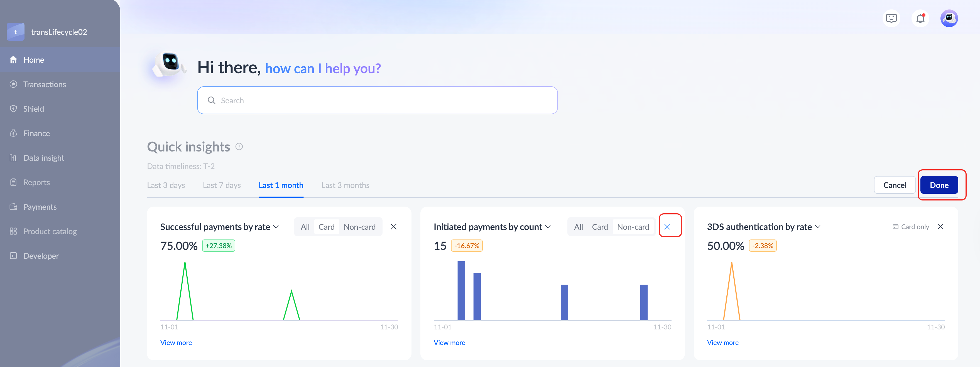Select Card filter on Initiated payments card
This screenshot has height=367, width=980.
click(600, 227)
